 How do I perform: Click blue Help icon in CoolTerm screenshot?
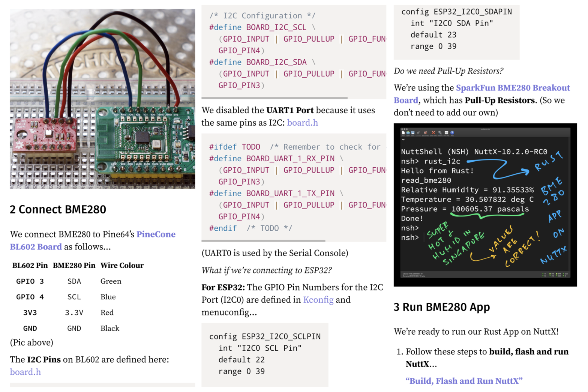452,133
